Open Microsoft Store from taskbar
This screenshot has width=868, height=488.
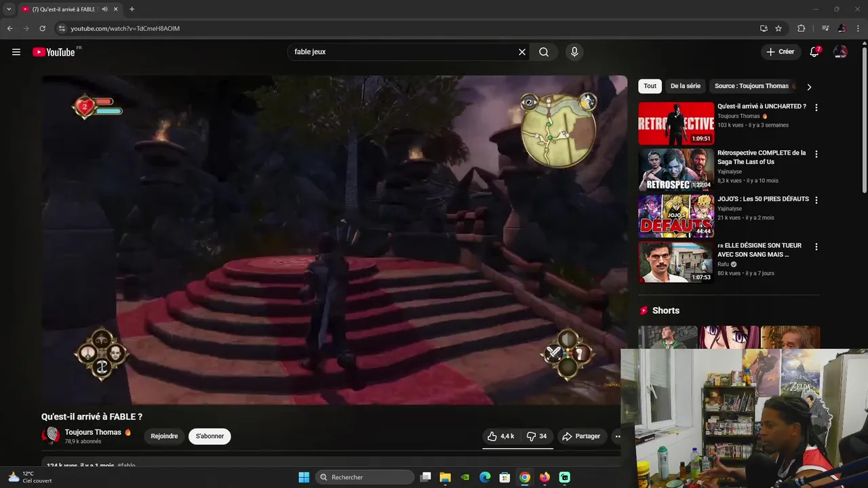click(505, 477)
